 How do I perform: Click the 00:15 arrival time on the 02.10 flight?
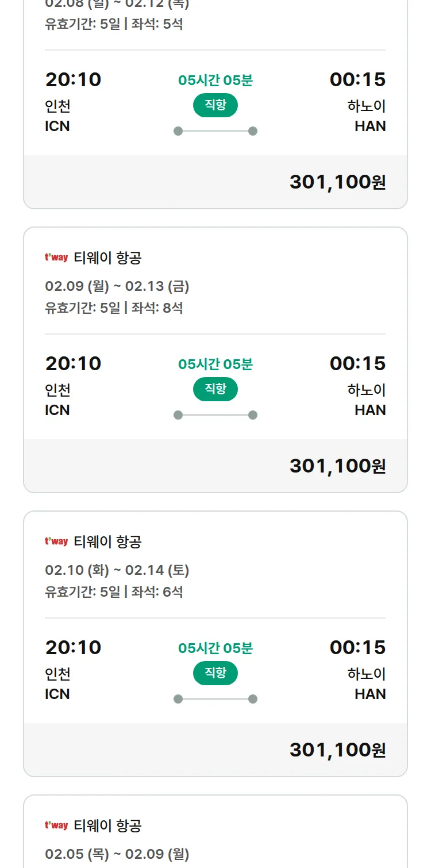coord(357,647)
